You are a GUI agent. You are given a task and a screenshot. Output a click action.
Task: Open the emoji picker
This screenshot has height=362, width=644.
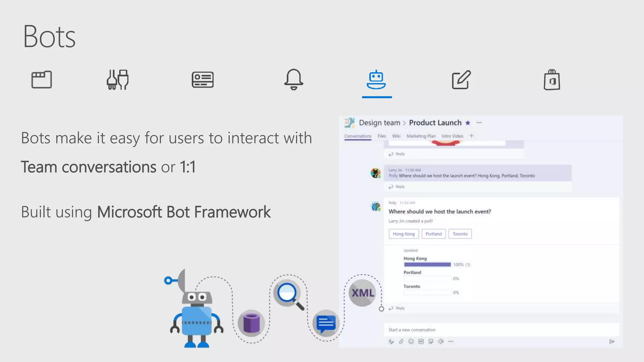pyautogui.click(x=411, y=341)
